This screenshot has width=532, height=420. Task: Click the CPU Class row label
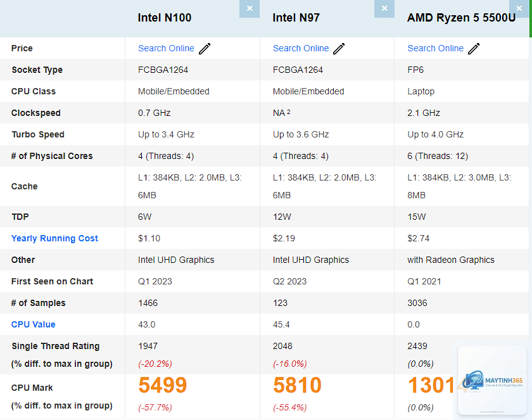click(33, 91)
